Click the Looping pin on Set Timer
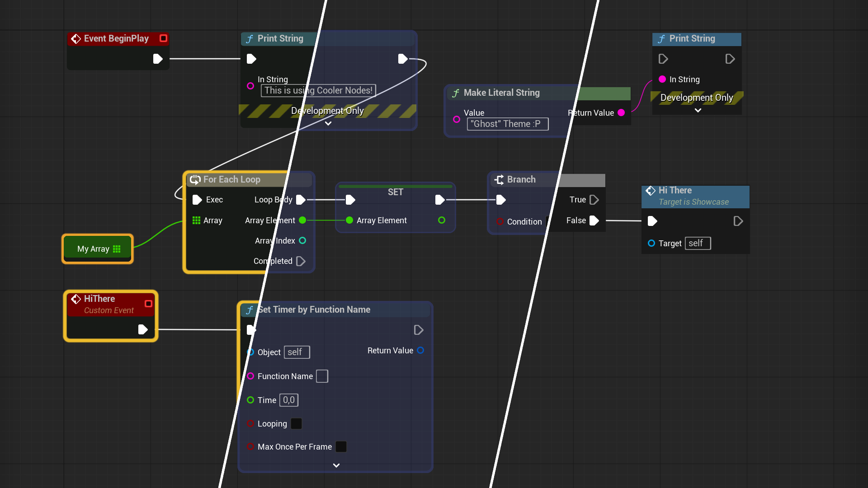The width and height of the screenshot is (868, 488). click(x=250, y=423)
